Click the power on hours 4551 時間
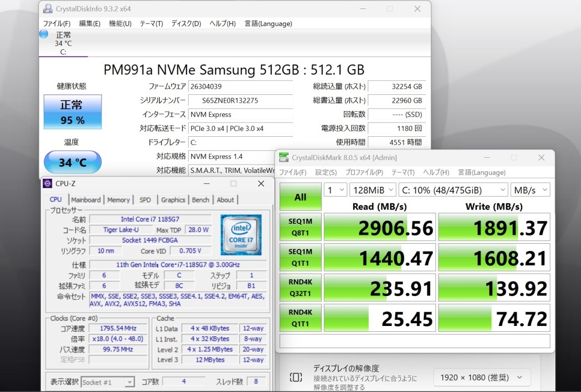 point(397,142)
